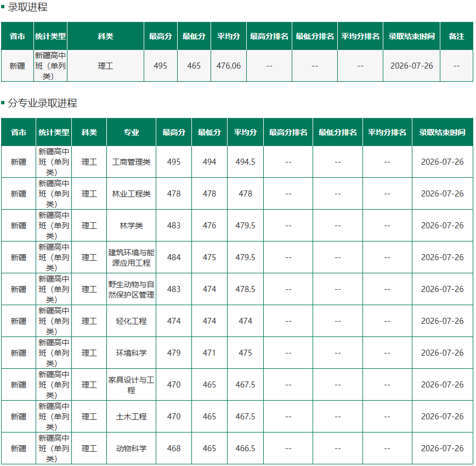Click the 录取进程 section heading
The height and width of the screenshot is (466, 476).
[x=27, y=7]
